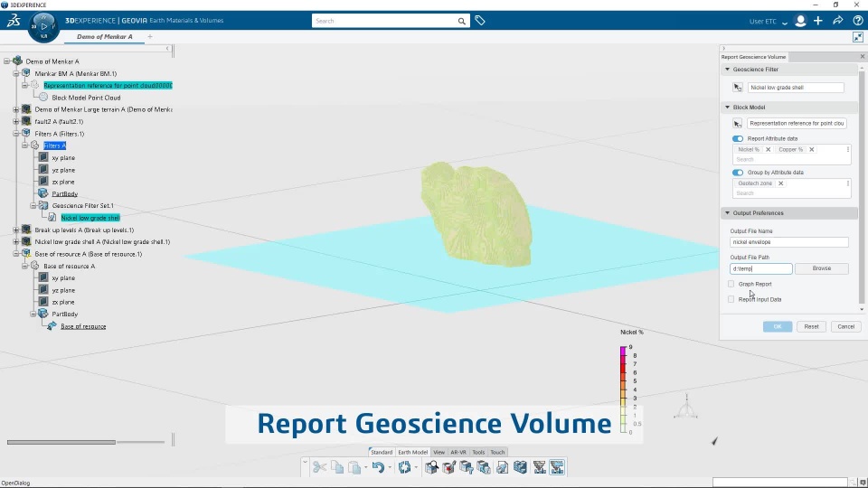Toggle Group by Attribute data switch

(738, 172)
